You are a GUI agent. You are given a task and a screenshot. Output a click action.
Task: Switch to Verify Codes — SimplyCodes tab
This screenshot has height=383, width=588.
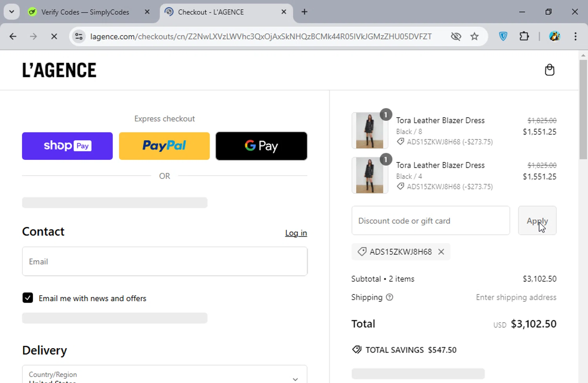[x=85, y=12]
